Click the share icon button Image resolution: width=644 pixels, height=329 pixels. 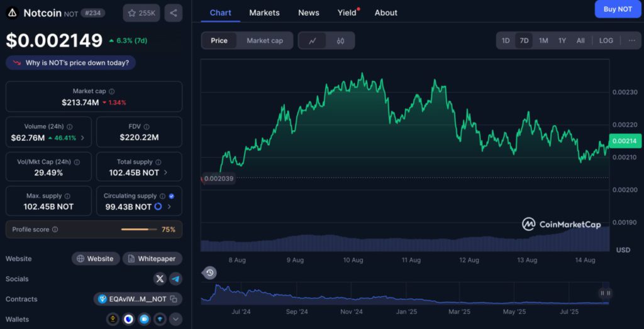click(x=174, y=13)
